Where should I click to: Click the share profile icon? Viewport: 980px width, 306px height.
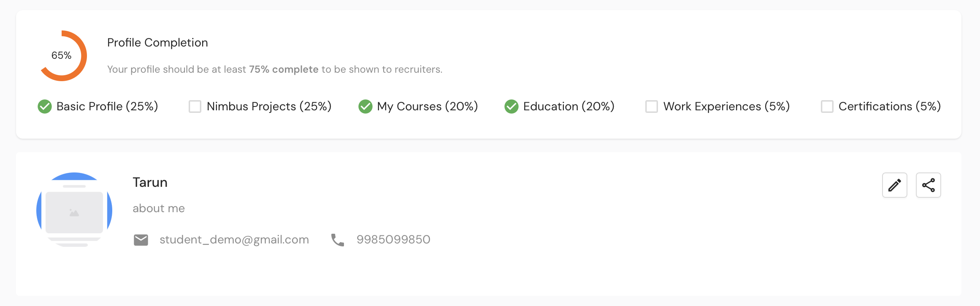pos(928,185)
